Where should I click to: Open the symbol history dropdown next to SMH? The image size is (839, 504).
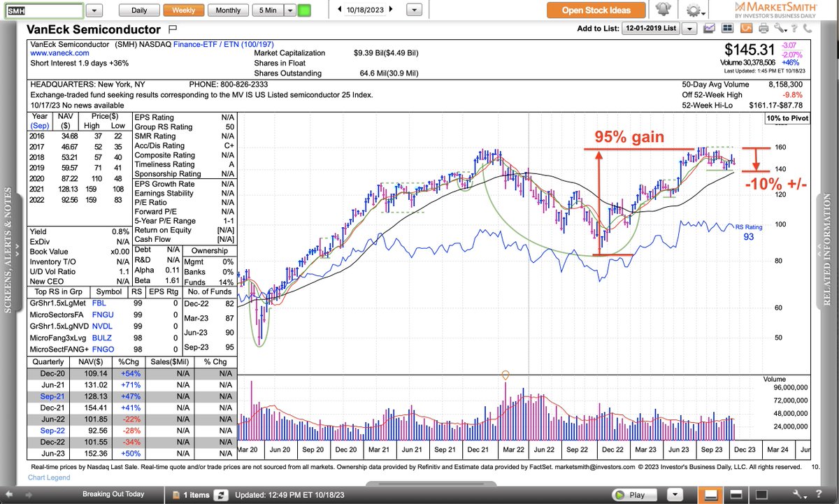(96, 10)
